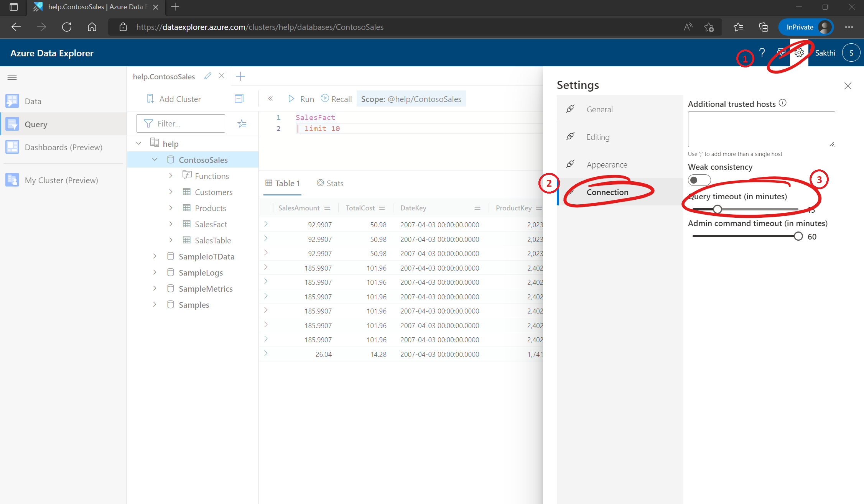This screenshot has width=864, height=504.
Task: Click the info icon beside trusted hosts
Action: point(783,103)
